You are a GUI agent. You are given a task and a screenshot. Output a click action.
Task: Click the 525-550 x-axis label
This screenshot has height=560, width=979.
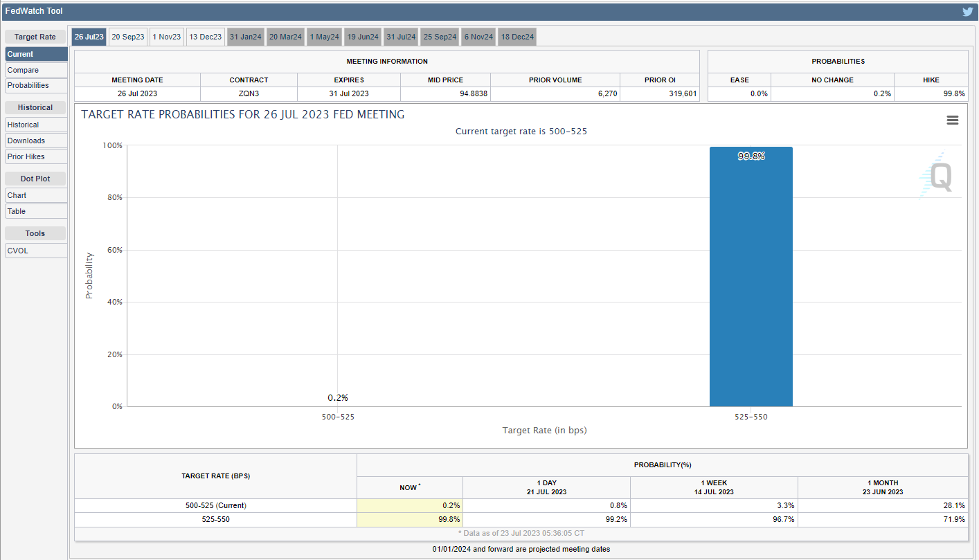(x=751, y=417)
